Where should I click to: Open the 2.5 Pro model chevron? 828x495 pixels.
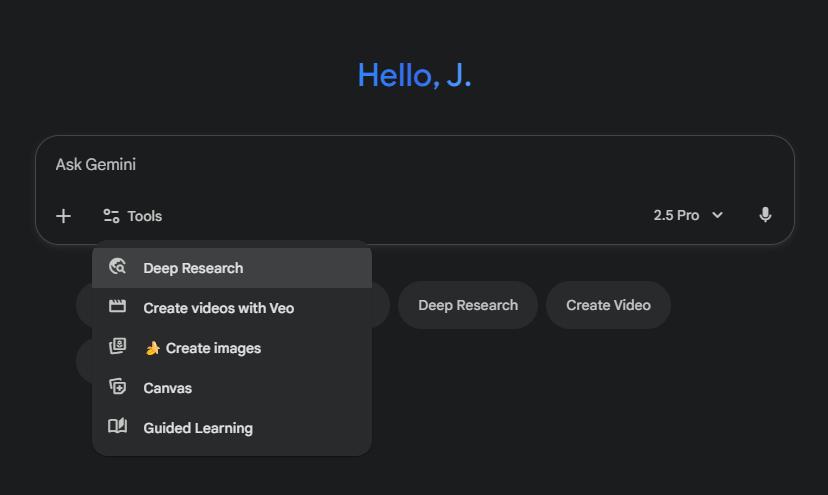(717, 215)
